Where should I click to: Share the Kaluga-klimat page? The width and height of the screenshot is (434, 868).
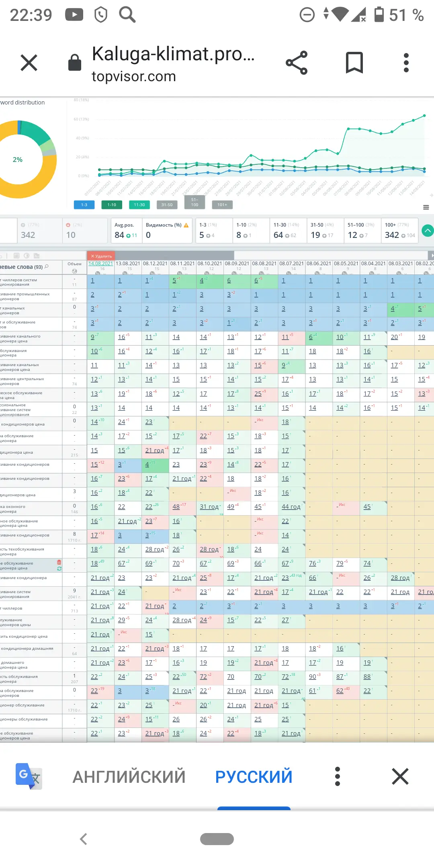[x=297, y=63]
